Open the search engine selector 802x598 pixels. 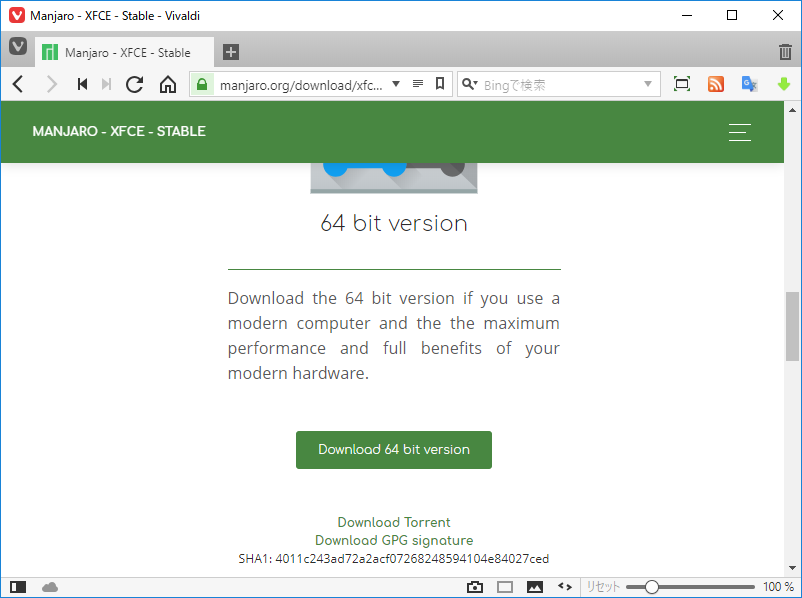[469, 84]
